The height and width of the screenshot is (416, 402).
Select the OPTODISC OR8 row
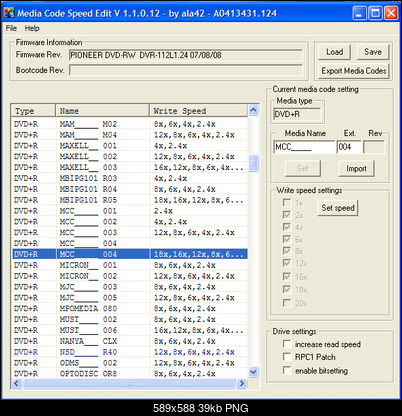pyautogui.click(x=130, y=373)
